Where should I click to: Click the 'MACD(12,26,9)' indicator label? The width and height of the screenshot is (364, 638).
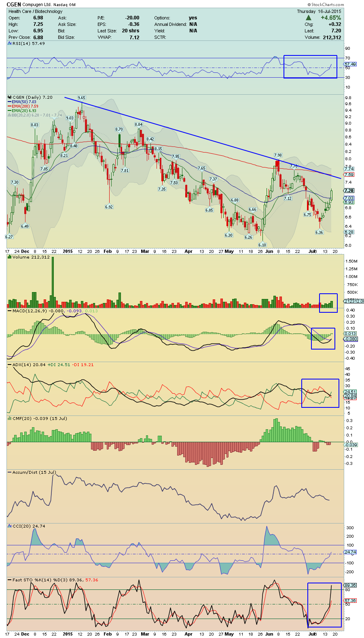coord(30,311)
